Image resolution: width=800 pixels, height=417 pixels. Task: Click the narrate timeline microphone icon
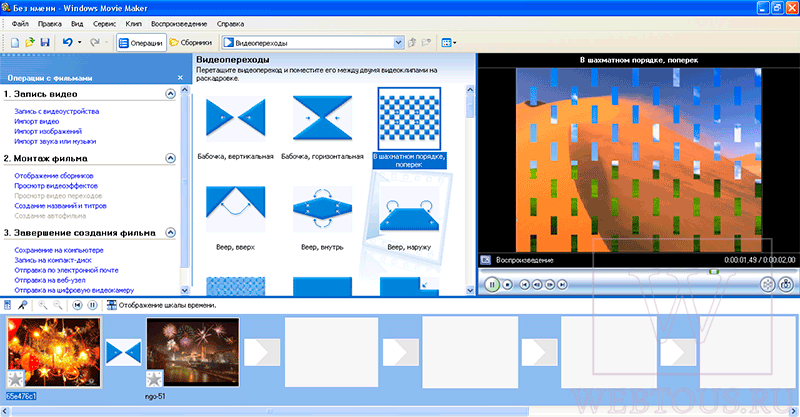click(22, 305)
